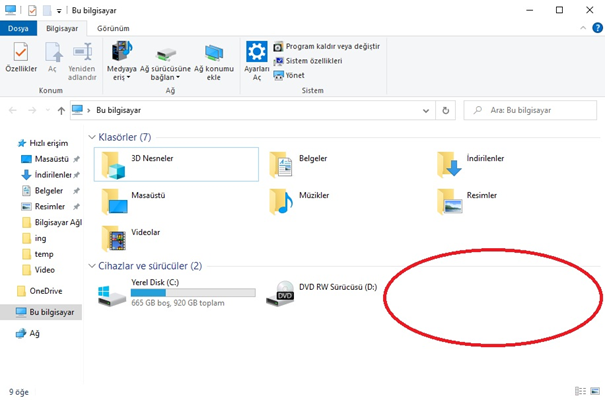This screenshot has width=605, height=400.
Task: Click the Özellikler ribbon icon
Action: (x=21, y=60)
